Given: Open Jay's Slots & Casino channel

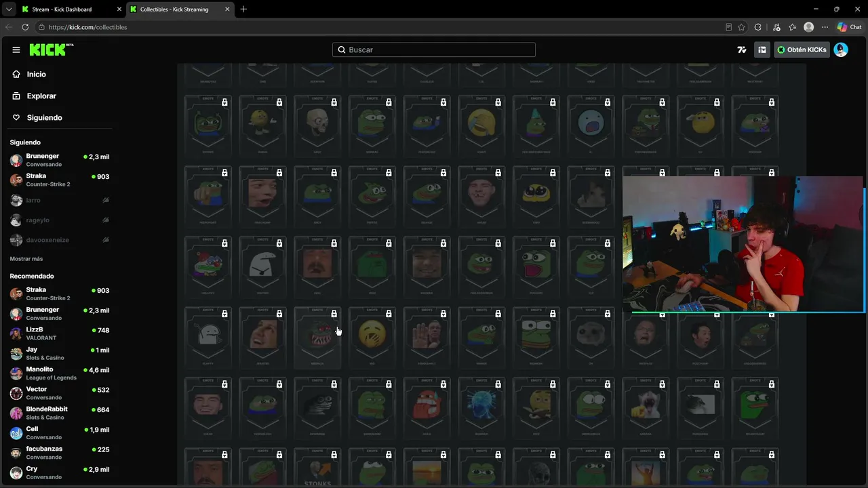Looking at the screenshot, I should coord(60,354).
